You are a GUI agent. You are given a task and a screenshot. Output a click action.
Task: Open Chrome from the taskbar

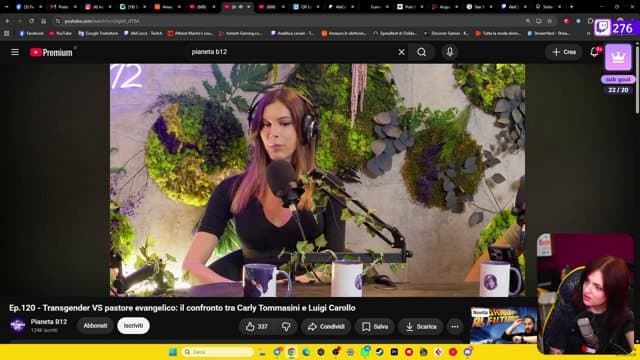coord(291,352)
